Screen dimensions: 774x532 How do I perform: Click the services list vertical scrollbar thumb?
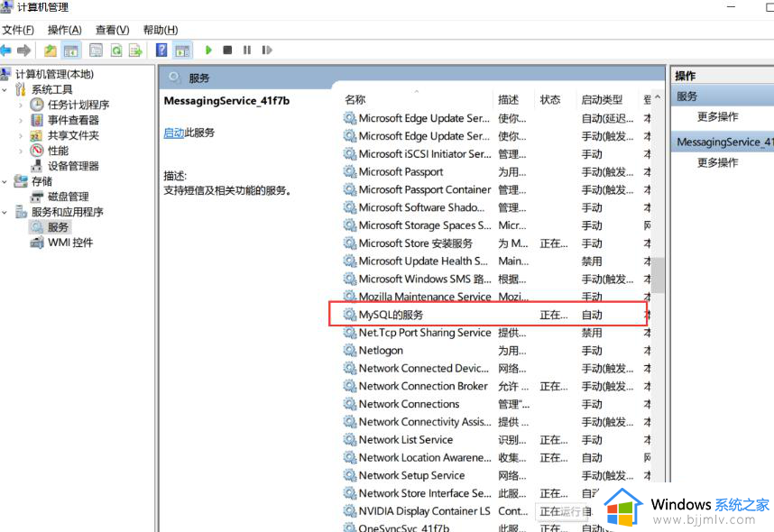tap(658, 275)
